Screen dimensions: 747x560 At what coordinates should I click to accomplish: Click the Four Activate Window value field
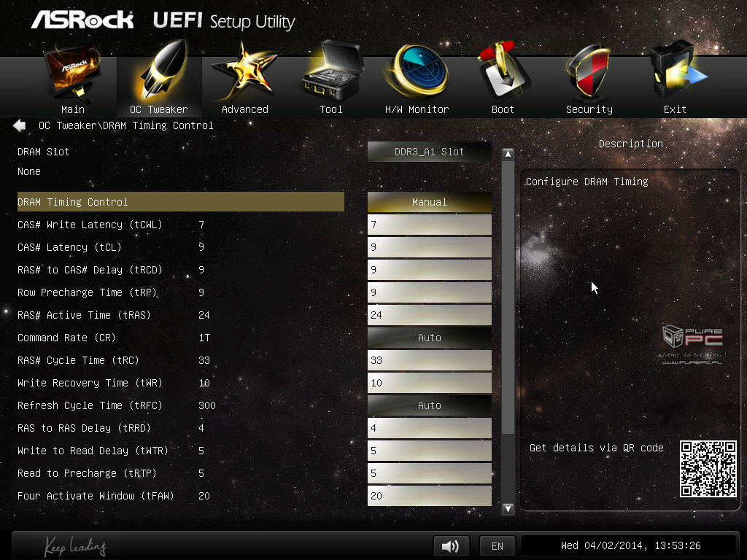pos(429,496)
